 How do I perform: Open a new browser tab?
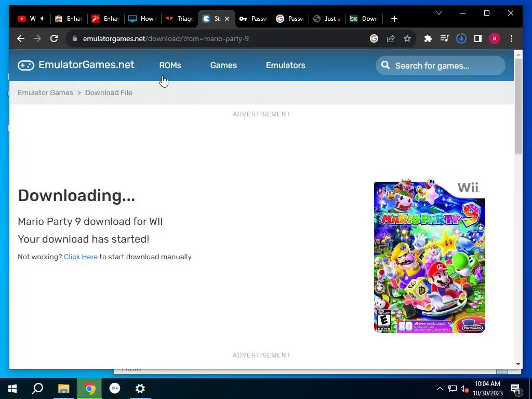coord(394,19)
